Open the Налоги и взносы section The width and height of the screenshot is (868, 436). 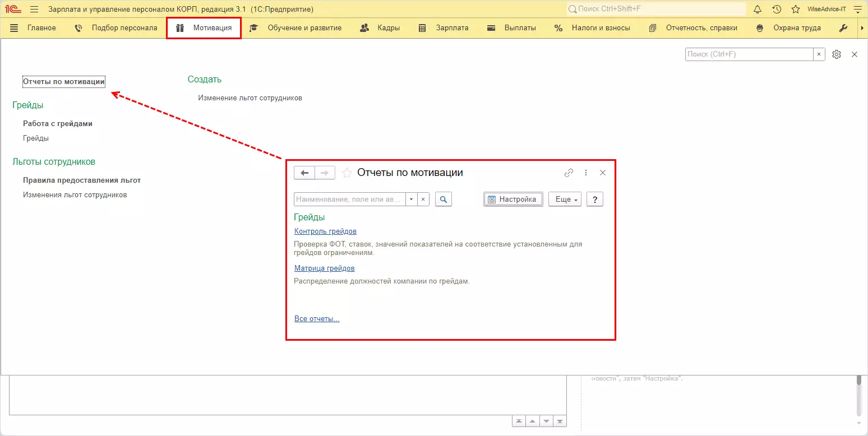tap(601, 28)
